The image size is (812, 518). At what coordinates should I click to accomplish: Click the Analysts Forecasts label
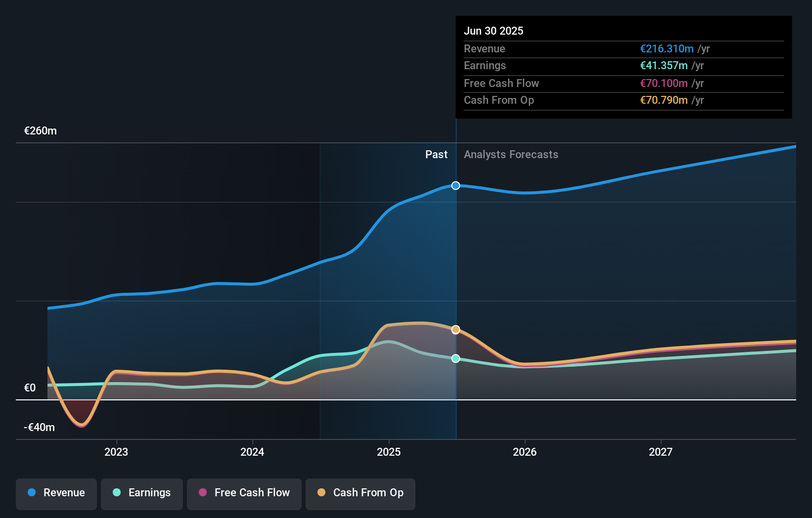[511, 155]
